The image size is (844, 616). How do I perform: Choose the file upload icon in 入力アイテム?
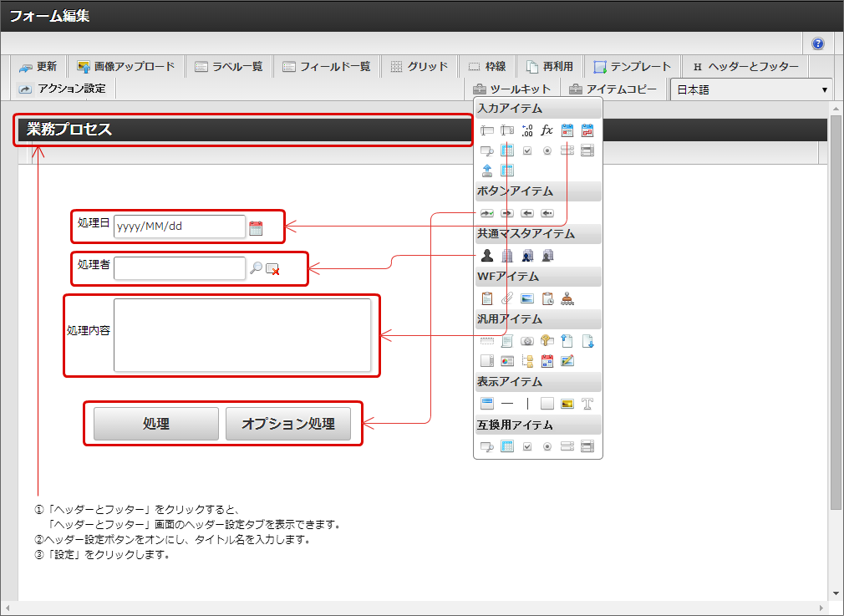tap(487, 171)
